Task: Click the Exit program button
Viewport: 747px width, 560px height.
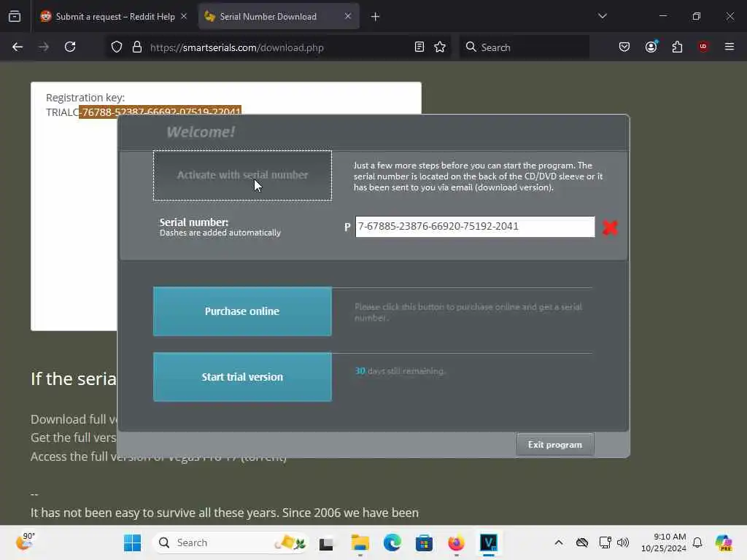Action: pyautogui.click(x=555, y=444)
